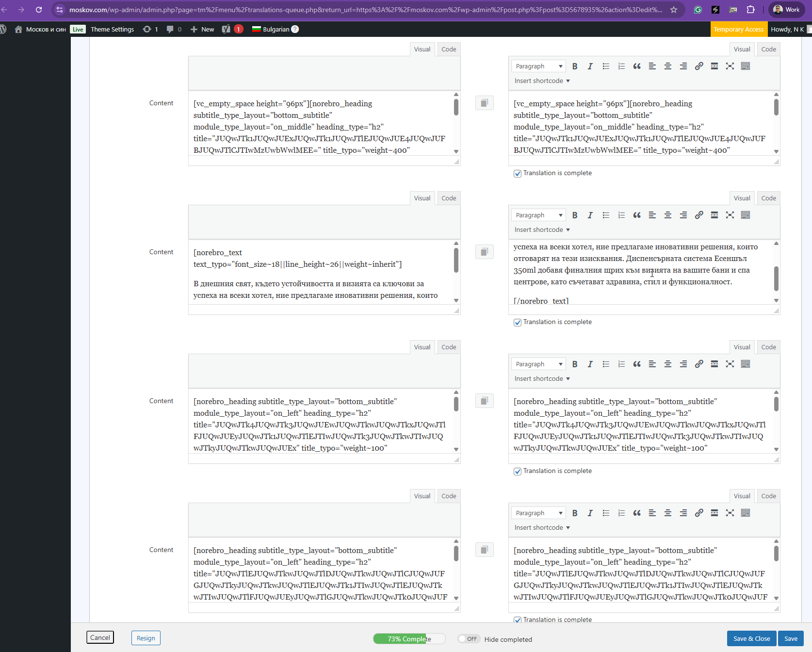Click Save & Close button
This screenshot has width=812, height=652.
pos(751,638)
